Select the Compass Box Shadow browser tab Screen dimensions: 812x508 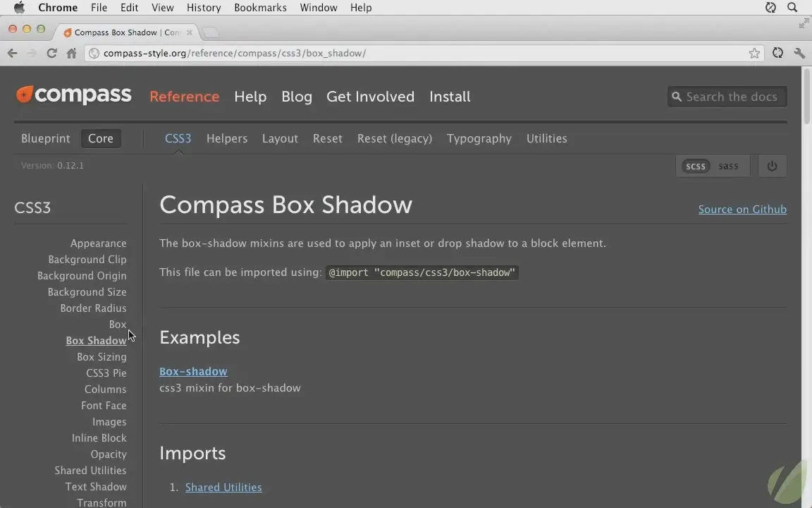pyautogui.click(x=128, y=32)
